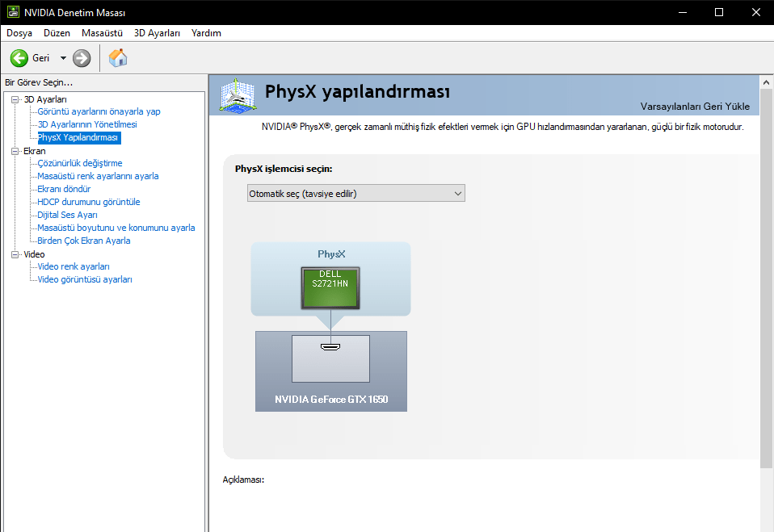
Task: Click the Ekran category label
Action: tap(35, 152)
